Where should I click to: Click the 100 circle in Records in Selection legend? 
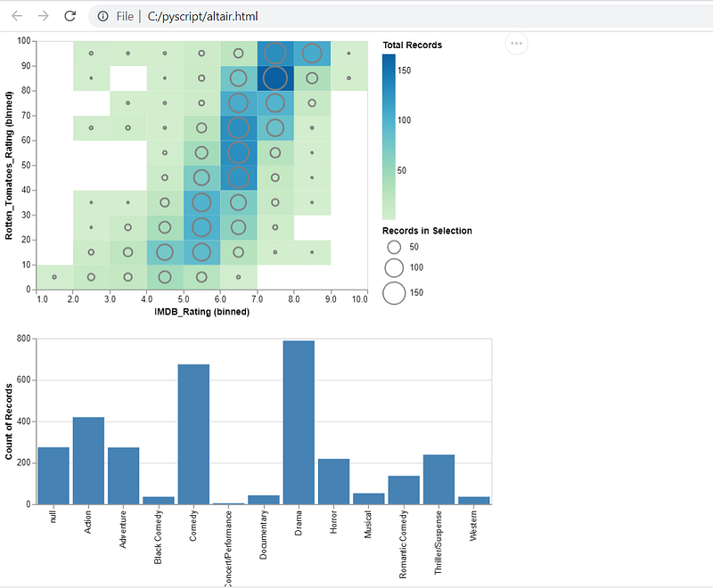tap(394, 267)
